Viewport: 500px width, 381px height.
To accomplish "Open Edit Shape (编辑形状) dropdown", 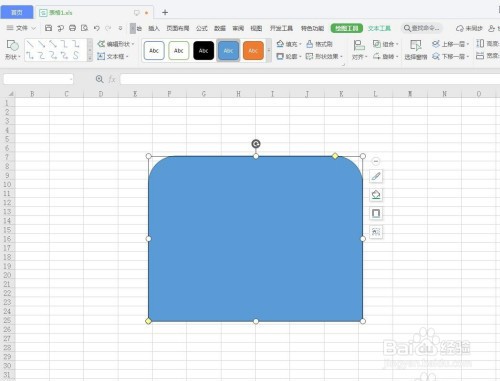I will 116,44.
